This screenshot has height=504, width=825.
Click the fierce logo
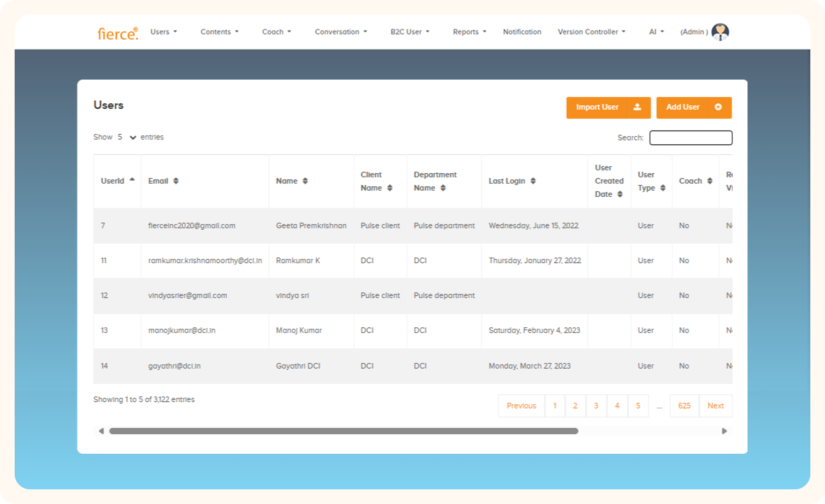[117, 32]
